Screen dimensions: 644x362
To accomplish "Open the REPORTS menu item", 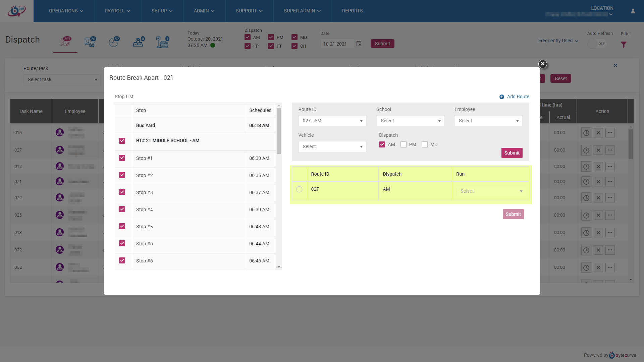I will tap(352, 11).
